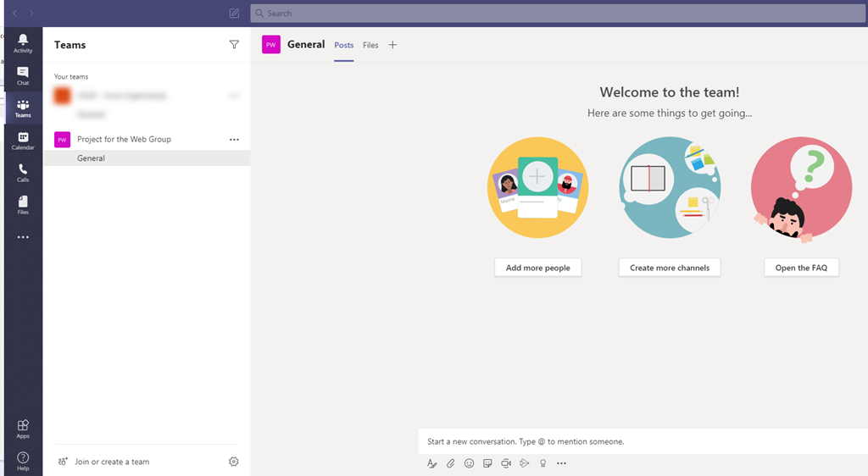Switch to the Files tab
868x476 pixels.
tap(370, 45)
